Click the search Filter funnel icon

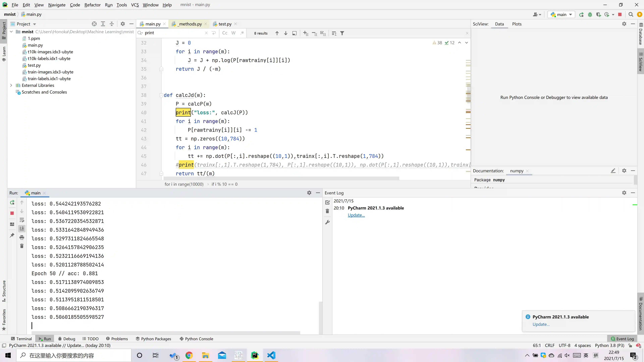342,33
